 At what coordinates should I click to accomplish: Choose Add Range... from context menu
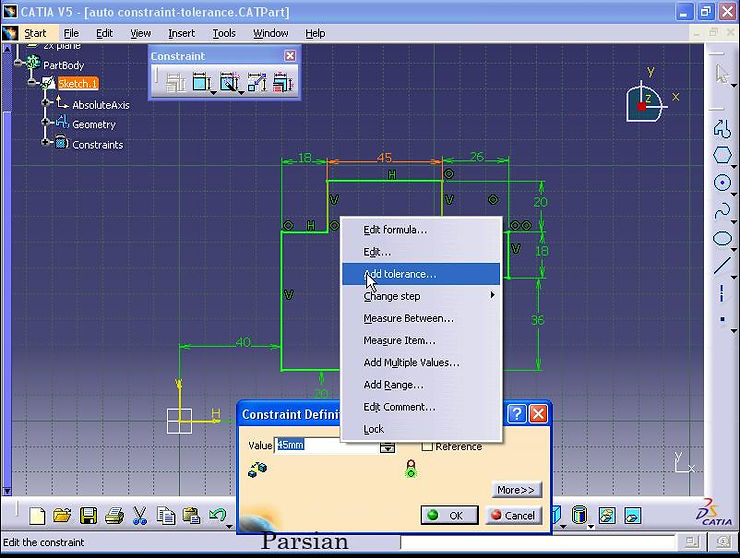[x=420, y=385]
